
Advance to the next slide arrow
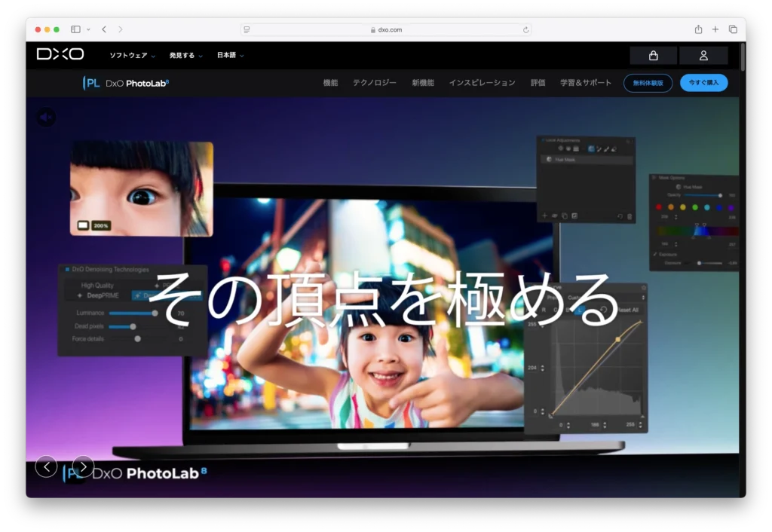tap(83, 466)
